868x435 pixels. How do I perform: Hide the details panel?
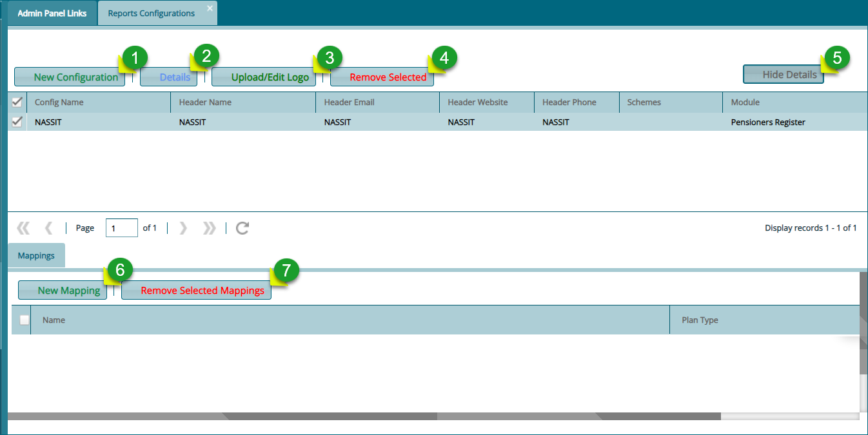[x=783, y=74]
